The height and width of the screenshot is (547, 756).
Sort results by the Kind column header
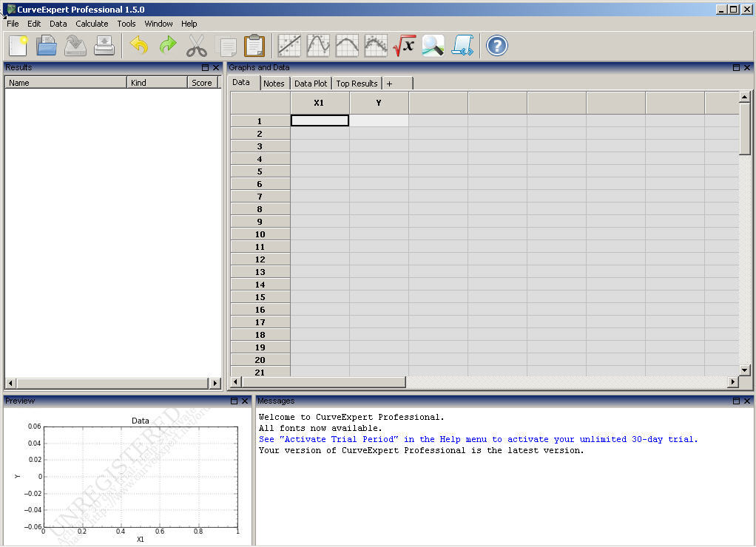tap(157, 82)
